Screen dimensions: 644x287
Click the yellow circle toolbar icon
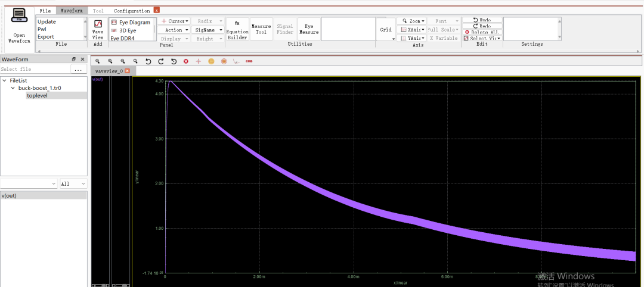coord(211,61)
